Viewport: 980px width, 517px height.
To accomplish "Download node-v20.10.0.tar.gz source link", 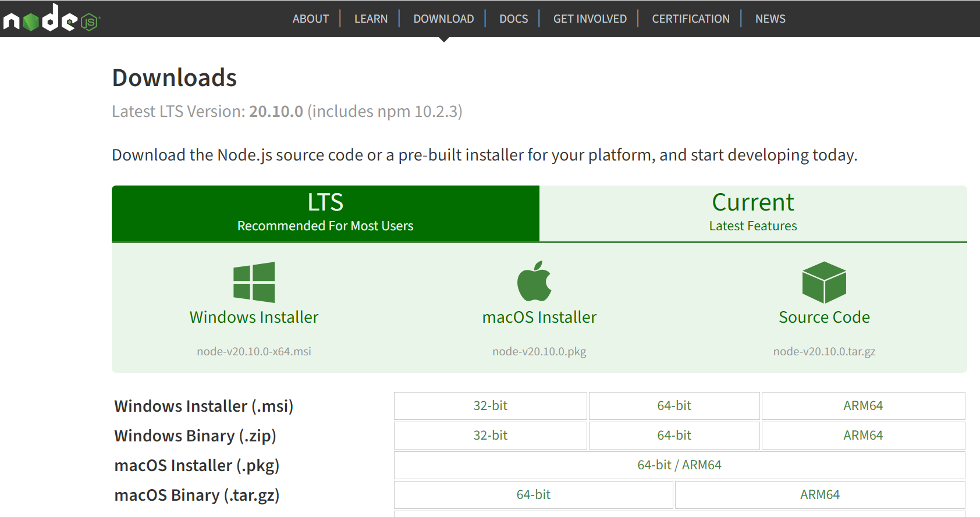I will click(x=824, y=351).
